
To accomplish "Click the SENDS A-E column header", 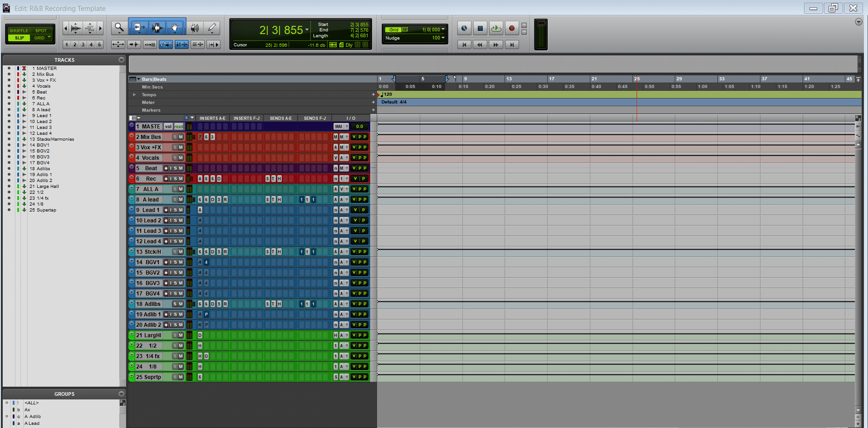I will 280,118.
